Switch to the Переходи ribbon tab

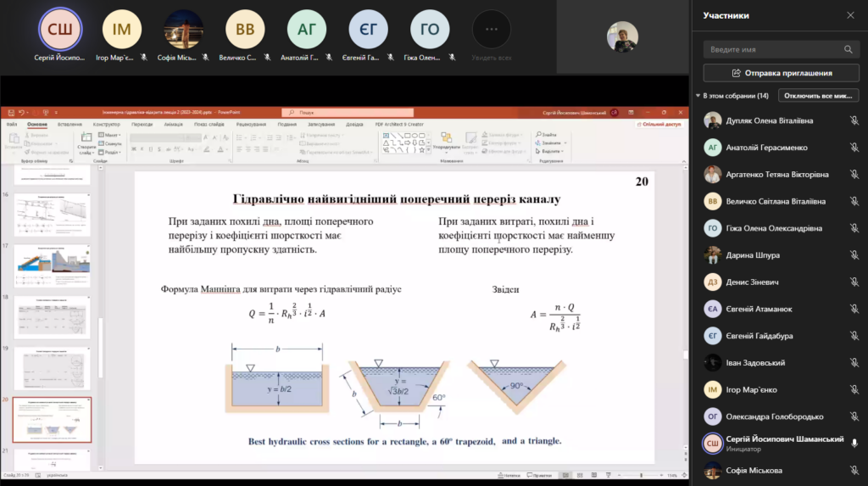coord(142,124)
